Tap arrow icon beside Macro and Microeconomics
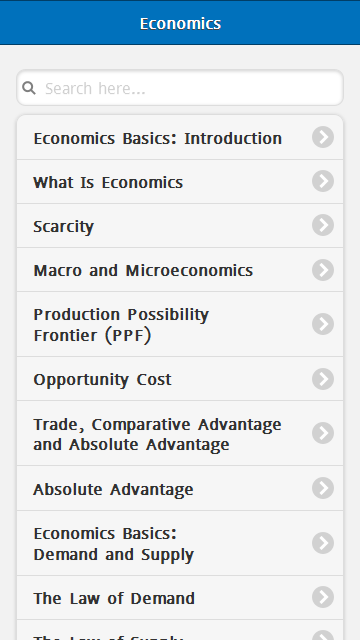Image resolution: width=360 pixels, height=640 pixels. coord(323,270)
